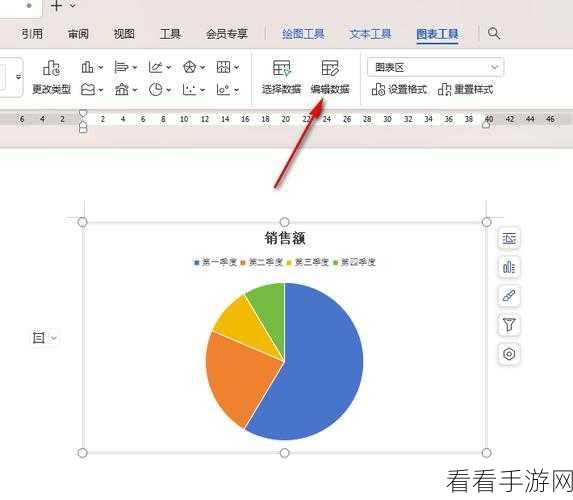This screenshot has height=500, width=573.
Task: Expand the new tab dropdown chevron
Action: point(73,6)
